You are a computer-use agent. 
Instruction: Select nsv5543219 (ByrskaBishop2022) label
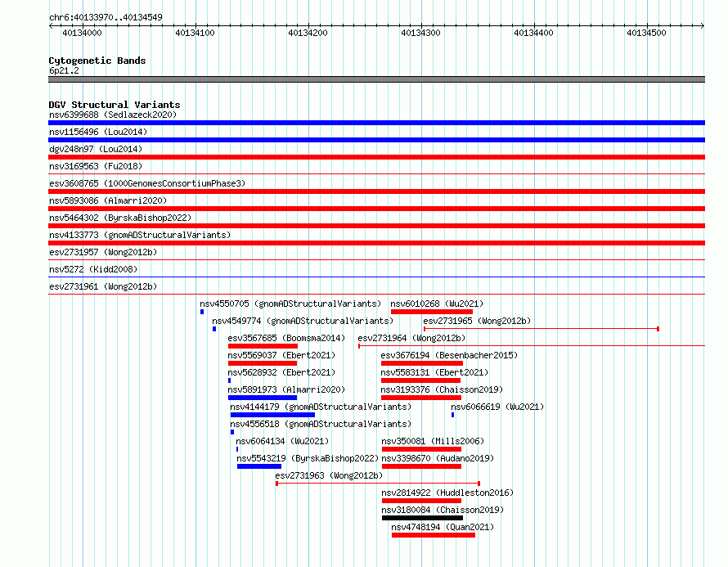click(308, 458)
